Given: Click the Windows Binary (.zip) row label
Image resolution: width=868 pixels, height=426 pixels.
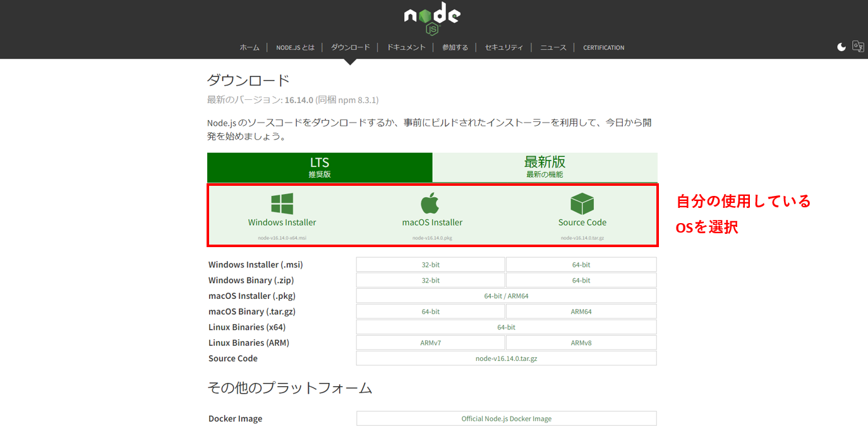Looking at the screenshot, I should click(251, 280).
